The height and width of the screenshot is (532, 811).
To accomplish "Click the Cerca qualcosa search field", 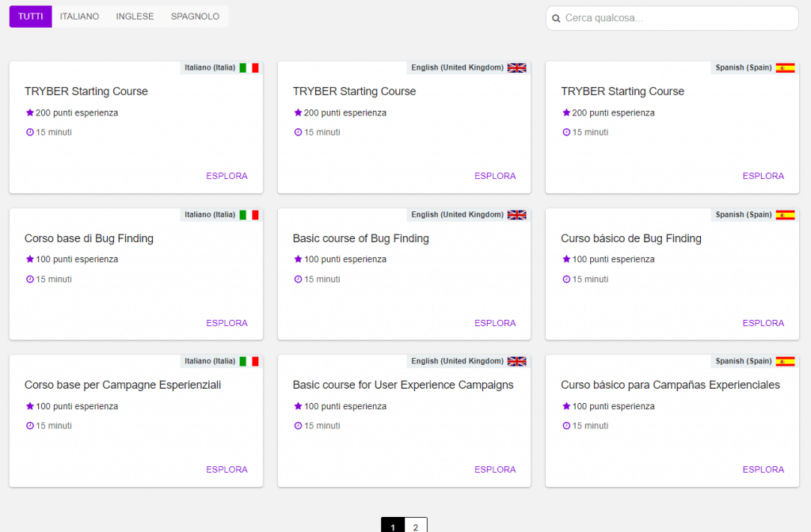I will tap(672, 18).
